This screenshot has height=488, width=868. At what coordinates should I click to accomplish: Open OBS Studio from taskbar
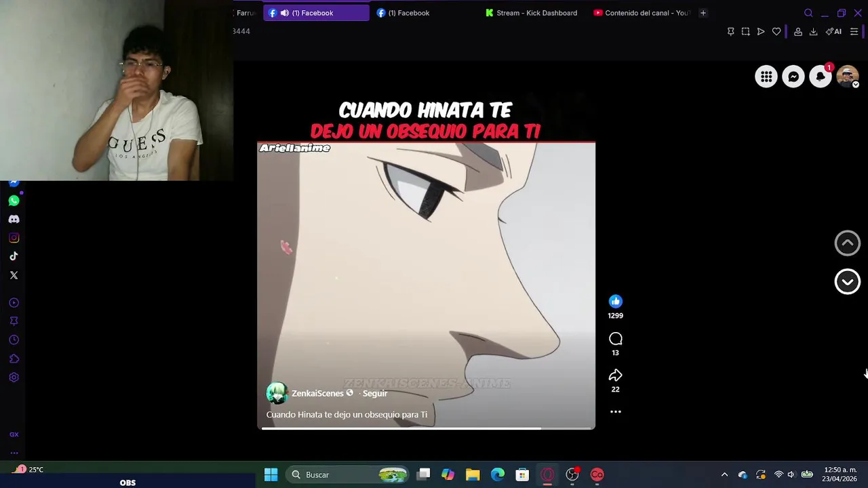[x=572, y=474]
